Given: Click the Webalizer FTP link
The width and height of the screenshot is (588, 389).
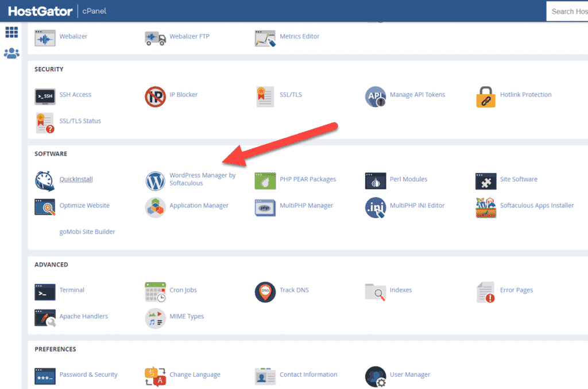Looking at the screenshot, I should [189, 36].
